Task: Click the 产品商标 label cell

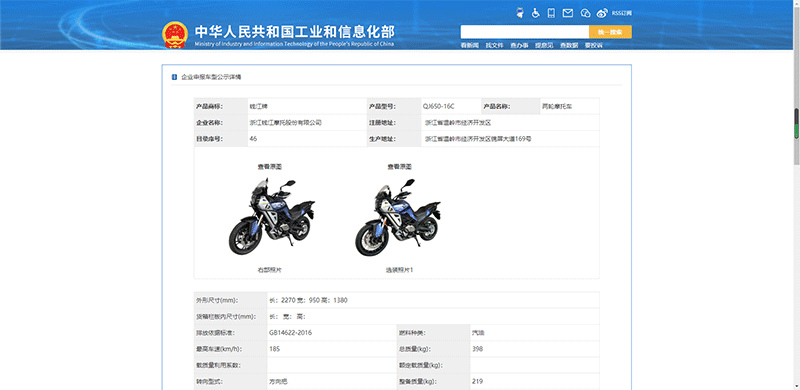Action: pos(221,107)
